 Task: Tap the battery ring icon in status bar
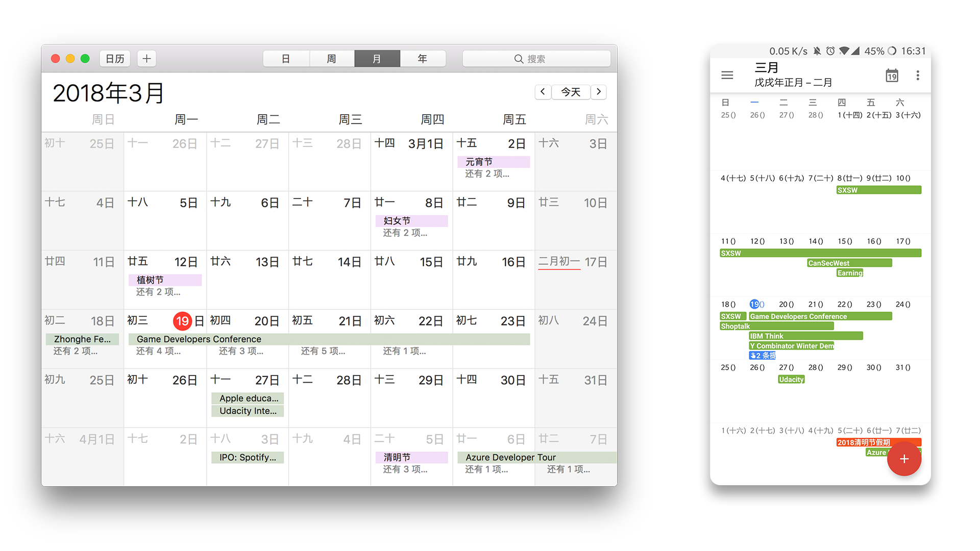892,51
